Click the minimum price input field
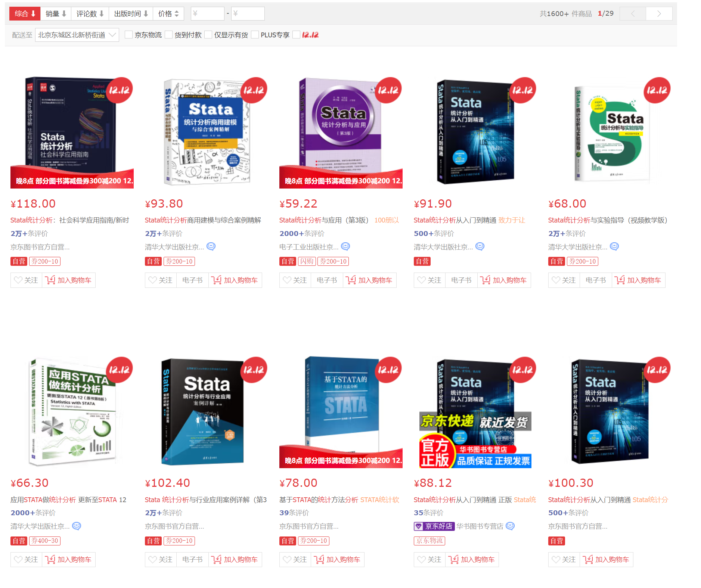The height and width of the screenshot is (588, 701). (x=208, y=14)
